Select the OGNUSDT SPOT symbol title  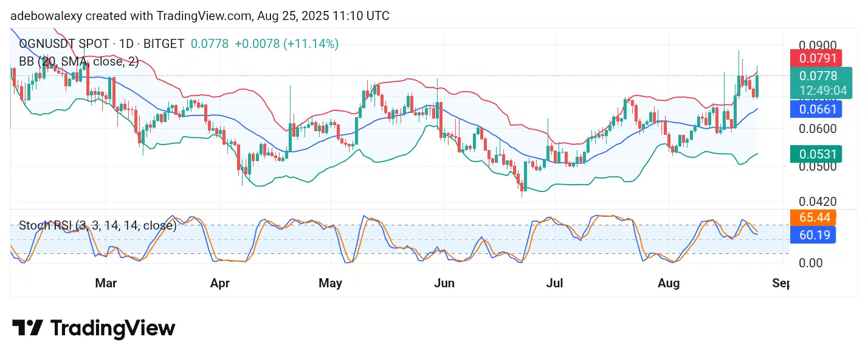[x=58, y=44]
